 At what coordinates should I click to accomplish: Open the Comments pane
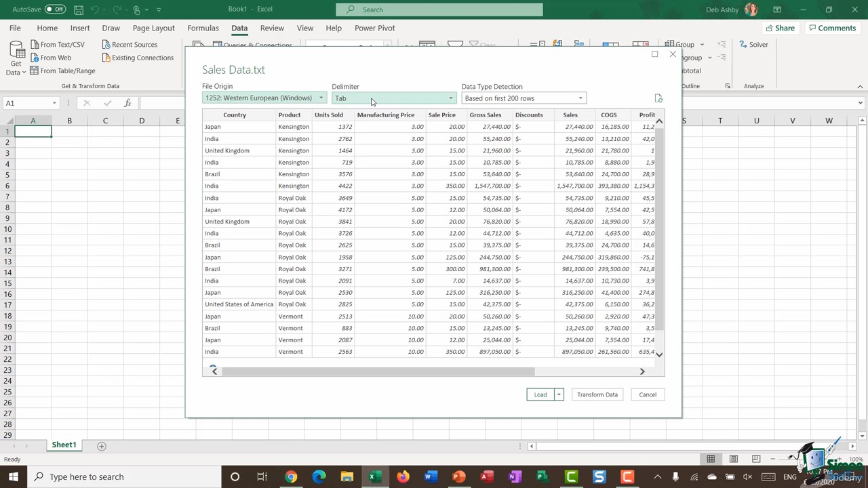coord(832,28)
